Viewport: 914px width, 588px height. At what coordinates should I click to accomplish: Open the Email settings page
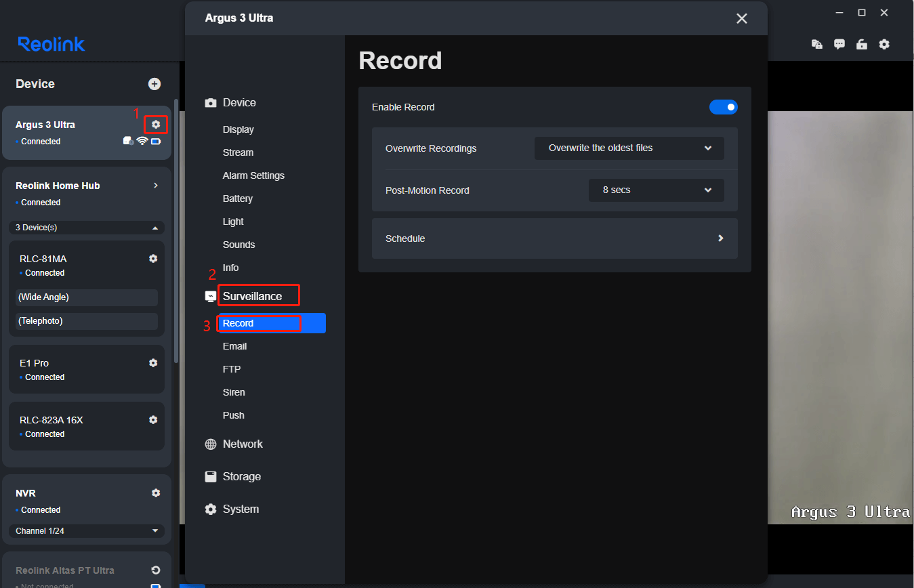[x=234, y=346]
